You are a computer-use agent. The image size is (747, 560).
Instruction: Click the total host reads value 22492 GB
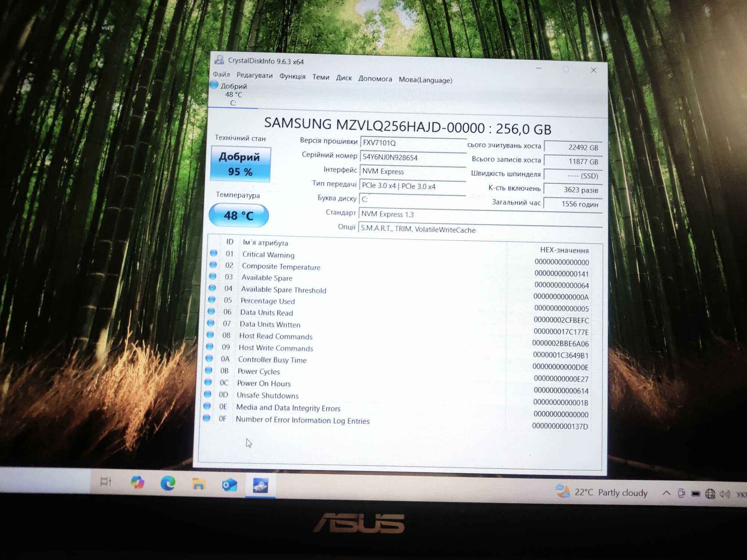tap(573, 147)
